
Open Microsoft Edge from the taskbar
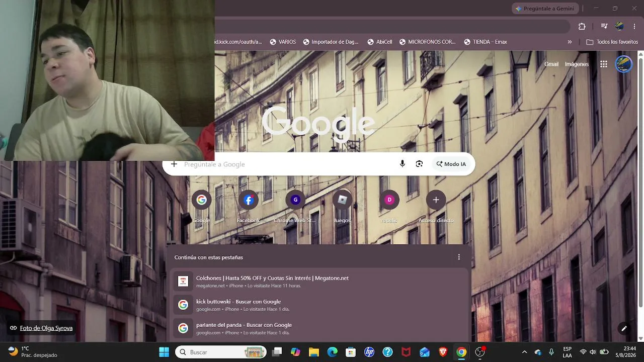click(x=332, y=352)
